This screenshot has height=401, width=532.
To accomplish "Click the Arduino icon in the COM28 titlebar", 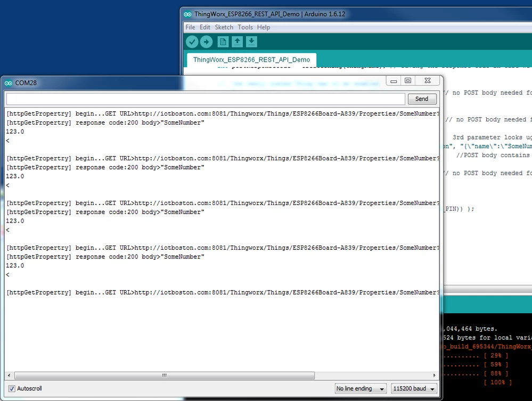I will [9, 83].
